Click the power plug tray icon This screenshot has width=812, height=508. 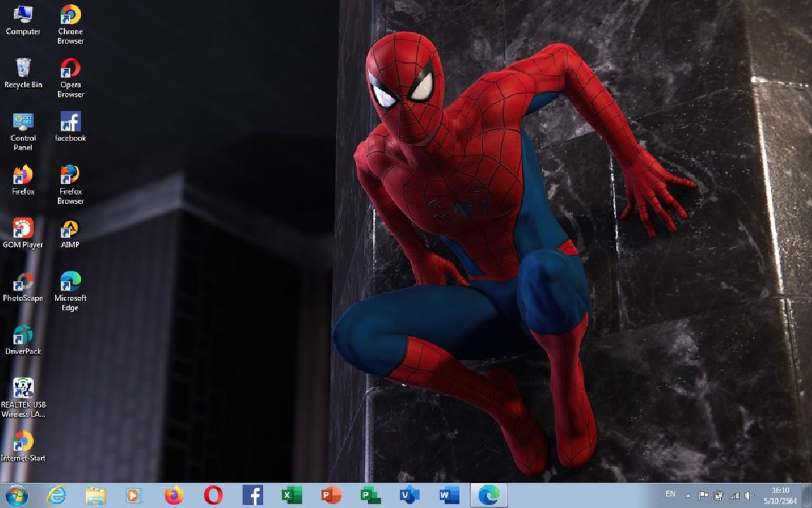point(718,496)
